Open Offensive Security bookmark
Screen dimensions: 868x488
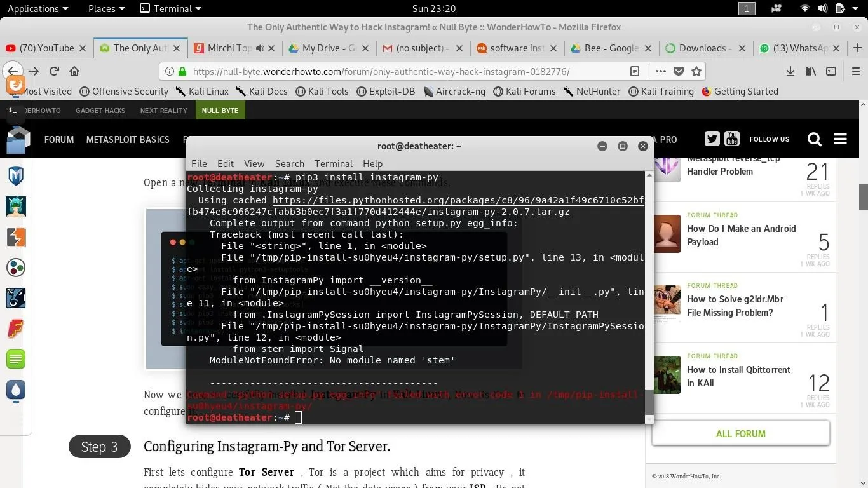124,91
